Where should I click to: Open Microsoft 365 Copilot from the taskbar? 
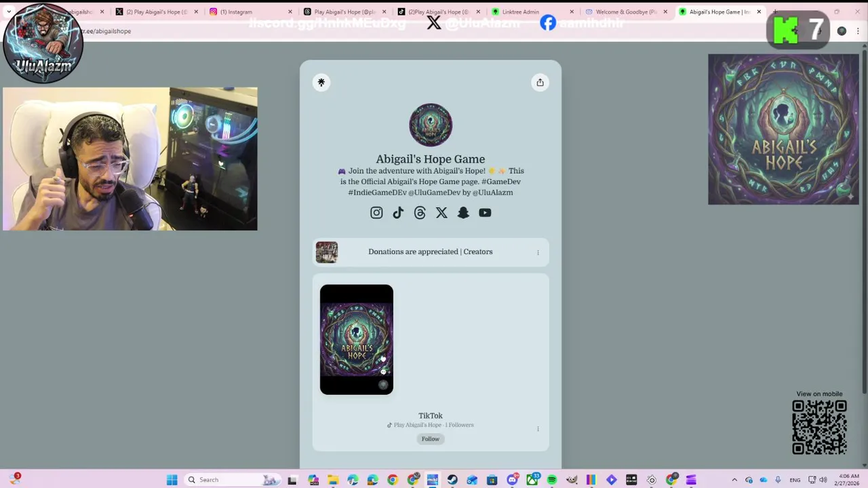pyautogui.click(x=313, y=480)
